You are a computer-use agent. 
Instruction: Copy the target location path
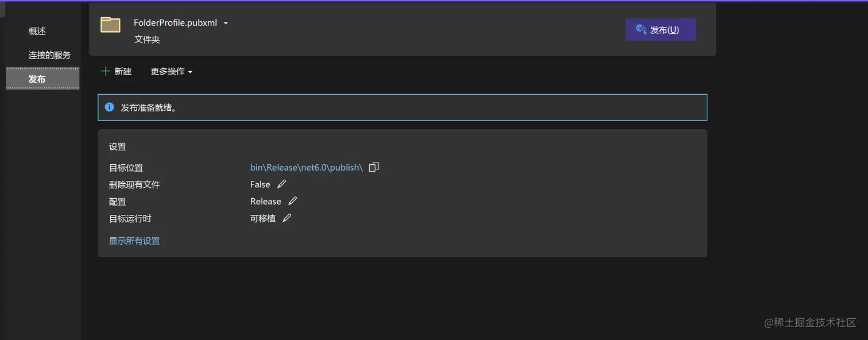(x=374, y=167)
